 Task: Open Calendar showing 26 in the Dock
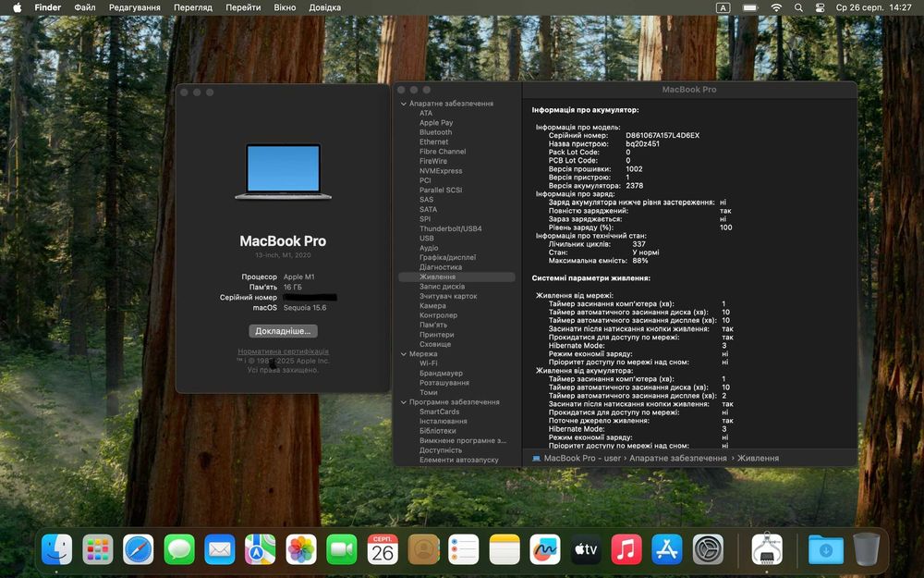click(383, 549)
